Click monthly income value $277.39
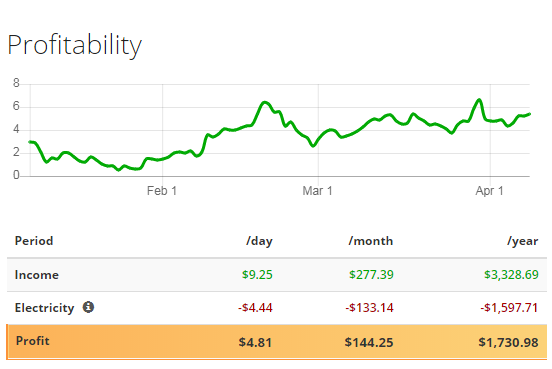The width and height of the screenshot is (552, 369). click(x=371, y=275)
